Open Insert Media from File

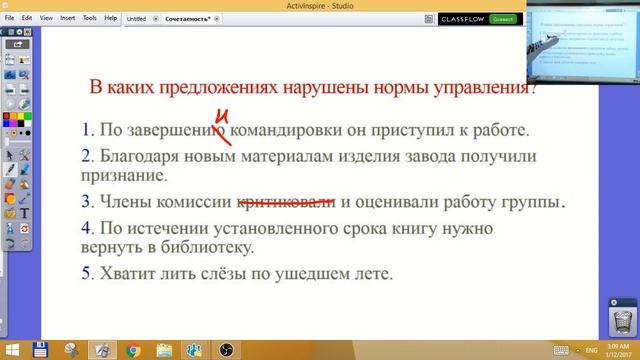pos(10,213)
